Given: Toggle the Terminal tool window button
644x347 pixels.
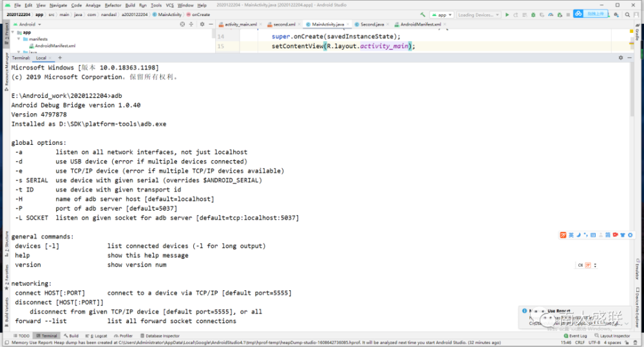Looking at the screenshot, I should (46, 336).
